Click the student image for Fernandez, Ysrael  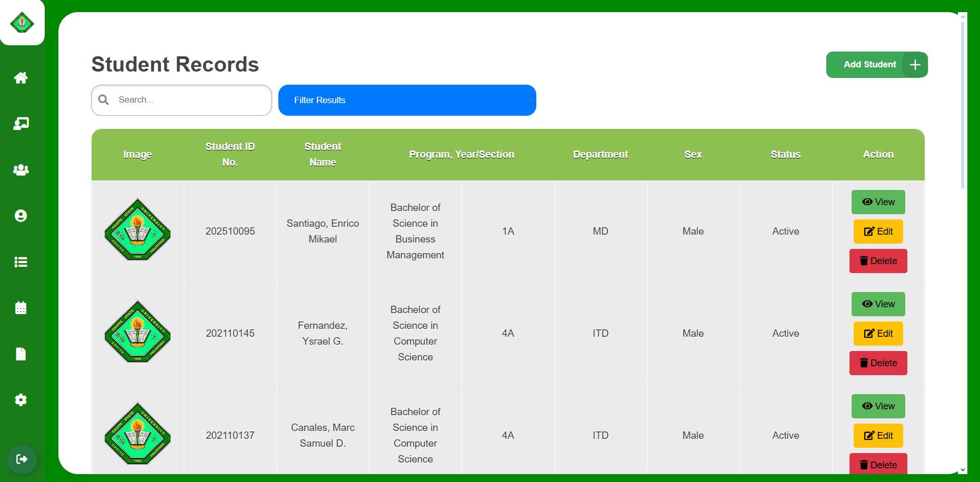click(138, 332)
